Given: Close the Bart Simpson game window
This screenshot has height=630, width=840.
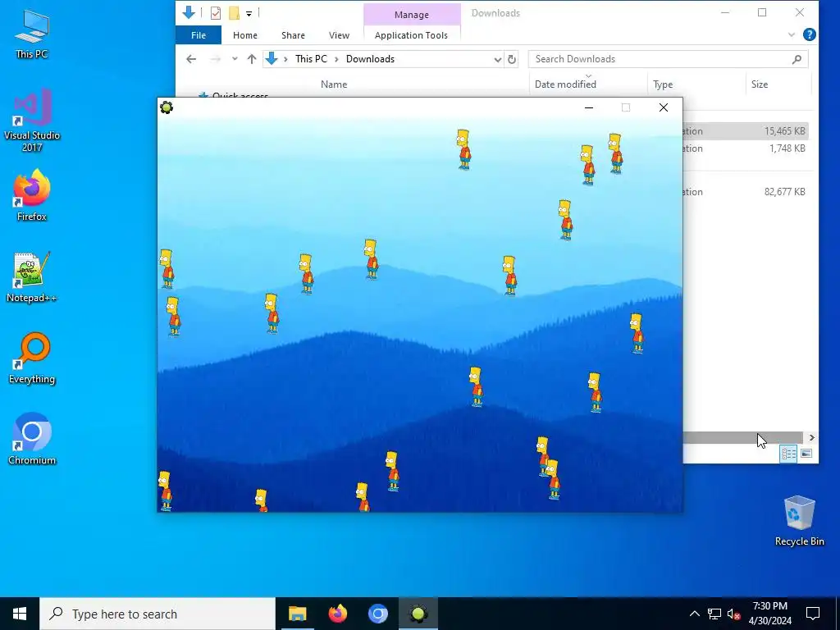Looking at the screenshot, I should pyautogui.click(x=663, y=107).
